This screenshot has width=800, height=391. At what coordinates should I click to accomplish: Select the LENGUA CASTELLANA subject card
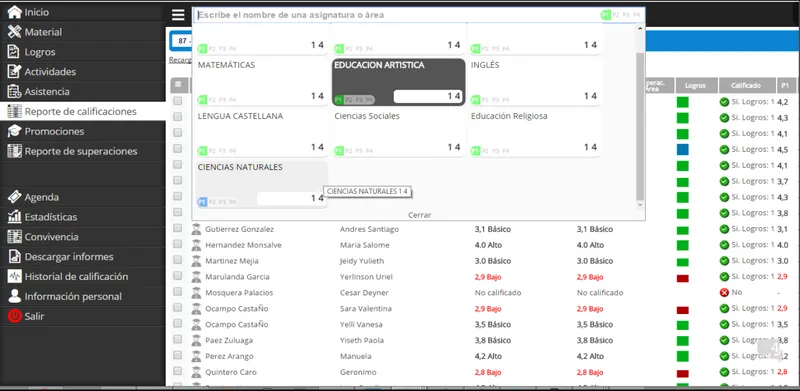coord(262,133)
